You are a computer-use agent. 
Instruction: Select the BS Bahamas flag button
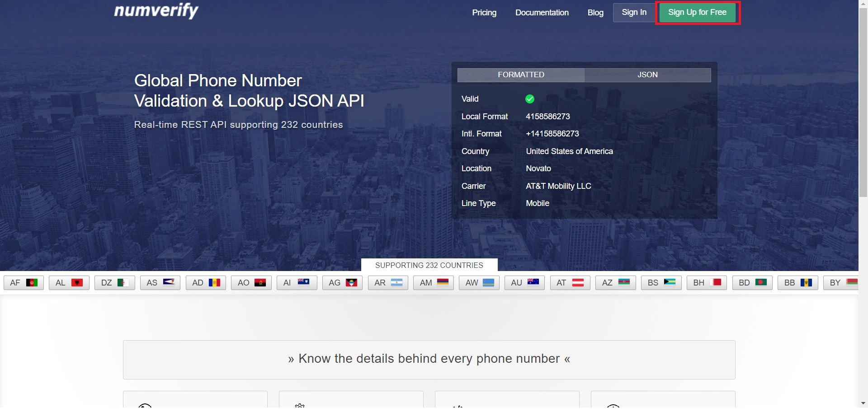tap(661, 283)
